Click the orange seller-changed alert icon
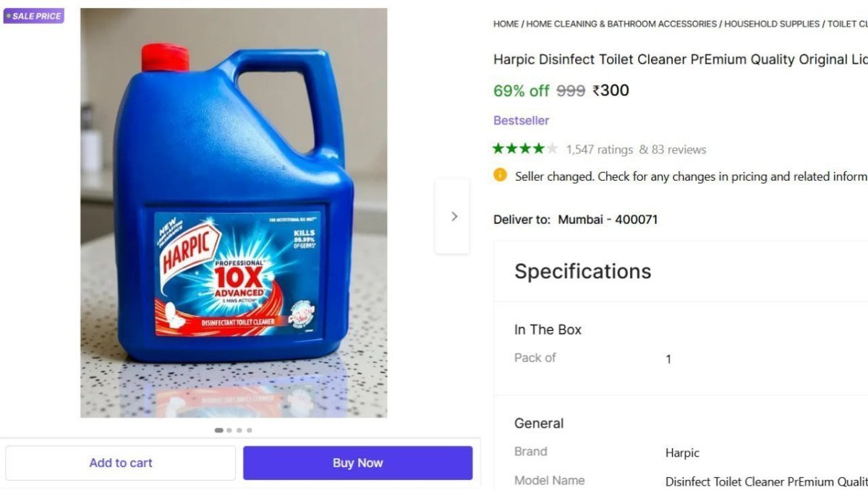 (500, 176)
